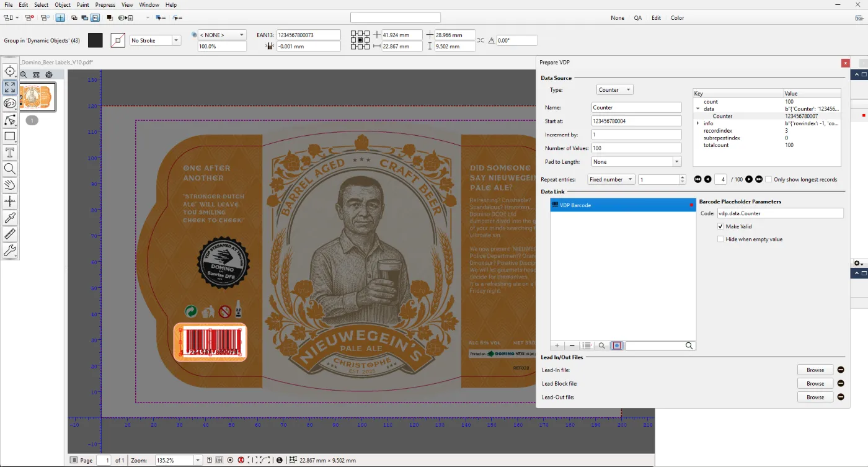Enable Hide when empty value
The height and width of the screenshot is (467, 868).
[x=720, y=239]
